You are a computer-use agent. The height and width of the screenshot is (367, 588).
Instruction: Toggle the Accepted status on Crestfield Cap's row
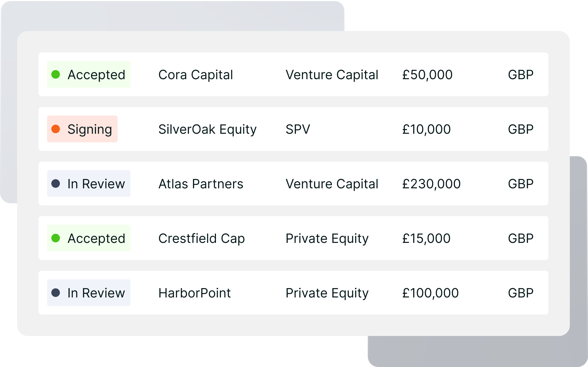pos(89,238)
